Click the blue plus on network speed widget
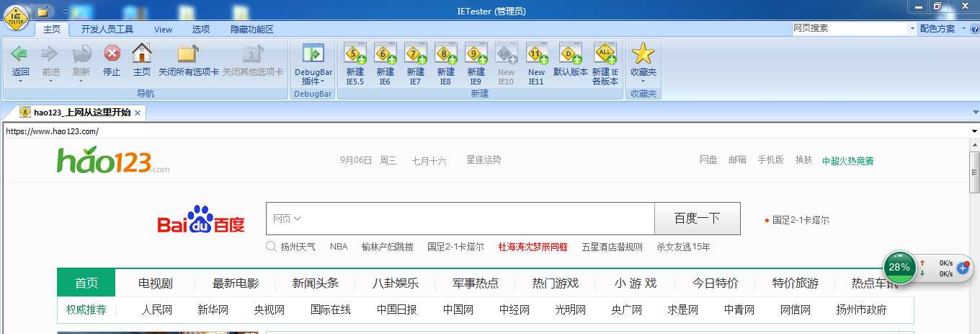 pos(962,268)
